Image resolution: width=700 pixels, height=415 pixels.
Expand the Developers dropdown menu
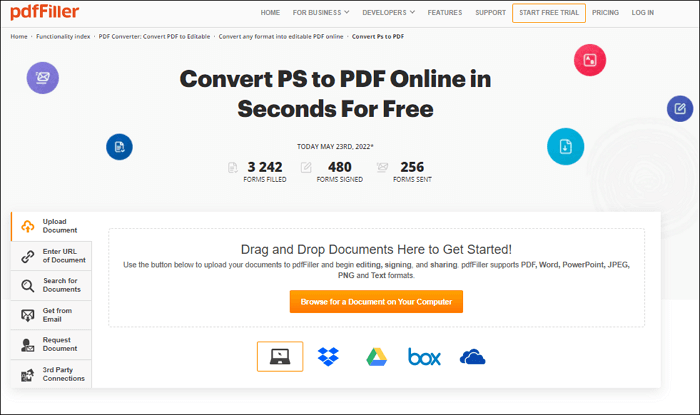(x=388, y=12)
